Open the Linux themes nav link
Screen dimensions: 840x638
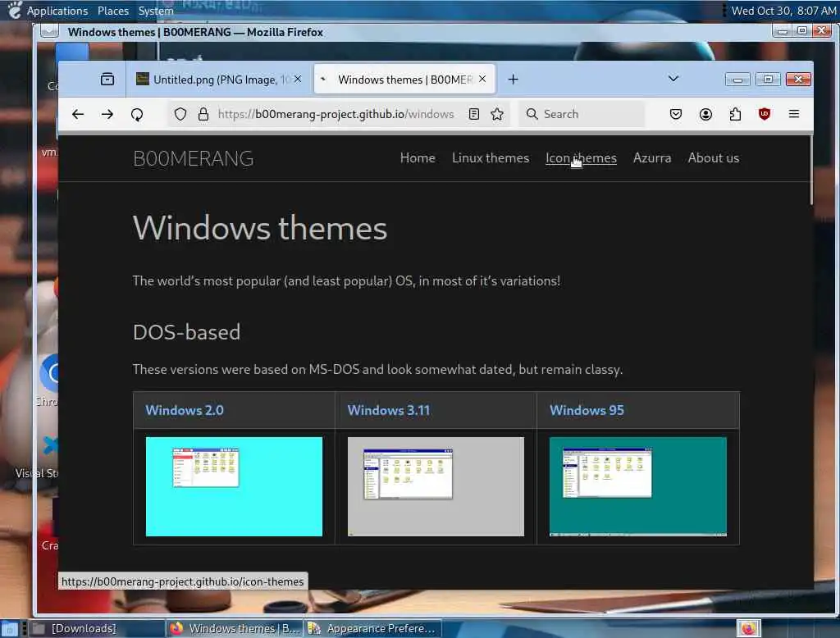pyautogui.click(x=491, y=158)
